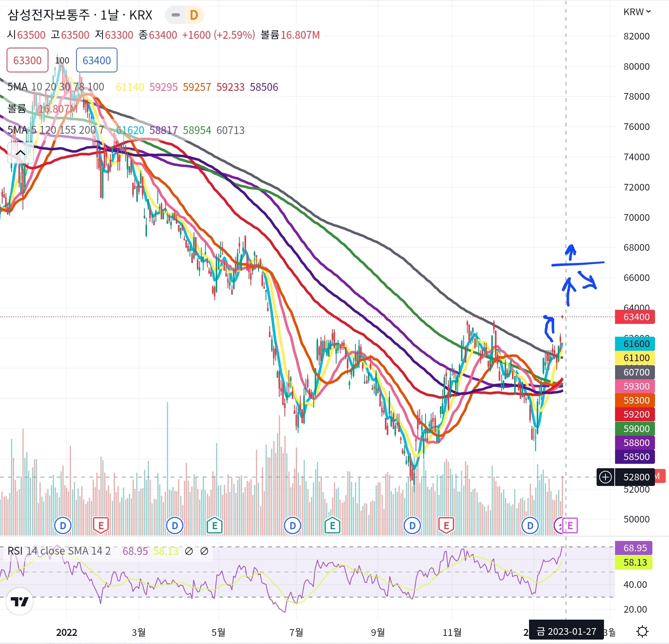Click the 볼륨 16.807M value in the header
Viewport: 669px width, 644px height.
point(290,35)
